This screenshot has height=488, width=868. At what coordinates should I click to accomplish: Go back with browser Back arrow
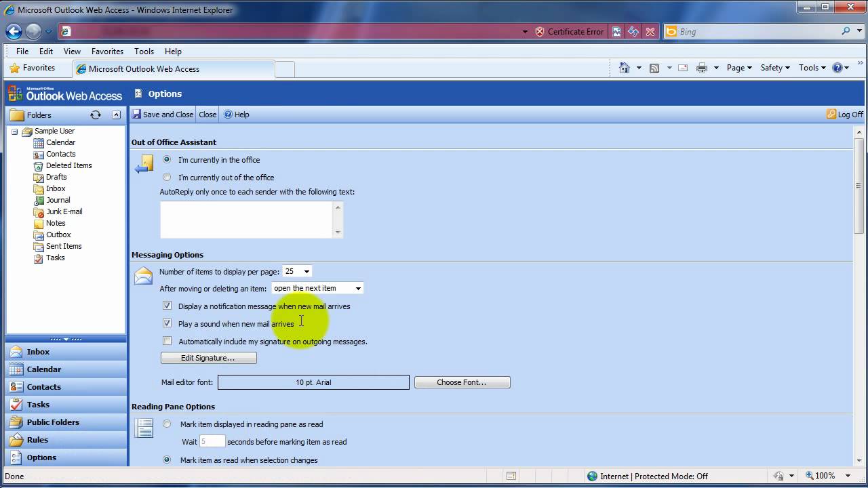(14, 31)
